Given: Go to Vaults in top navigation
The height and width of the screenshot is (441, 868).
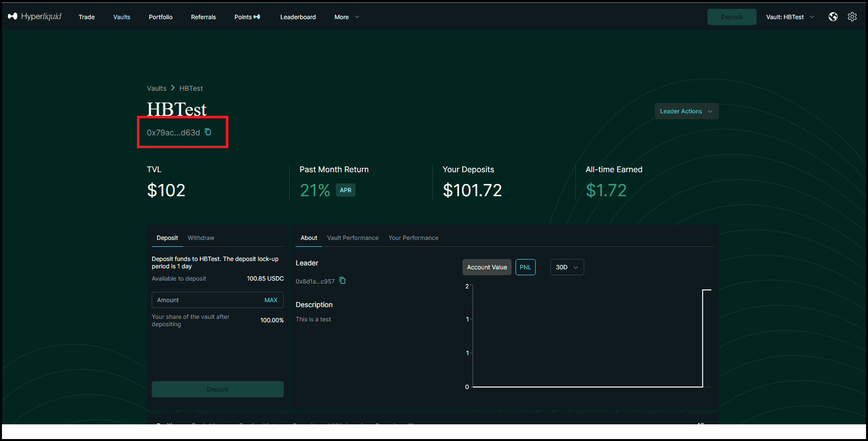Looking at the screenshot, I should pos(122,17).
